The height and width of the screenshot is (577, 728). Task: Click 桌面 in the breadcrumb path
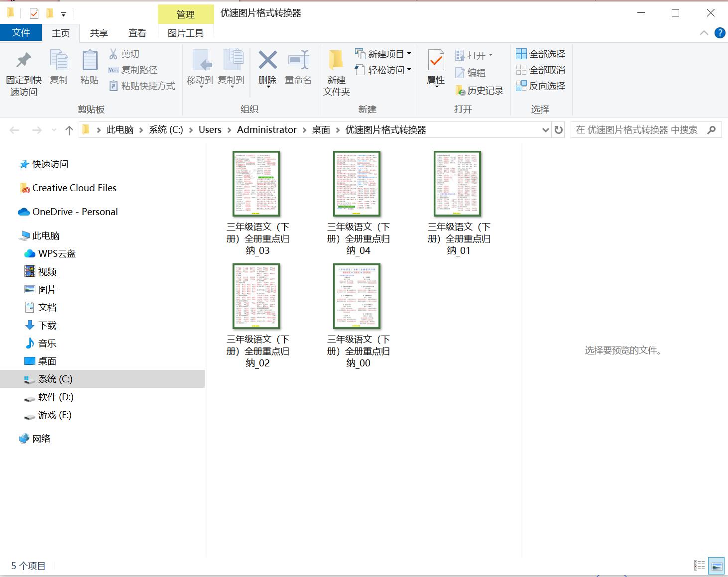321,129
